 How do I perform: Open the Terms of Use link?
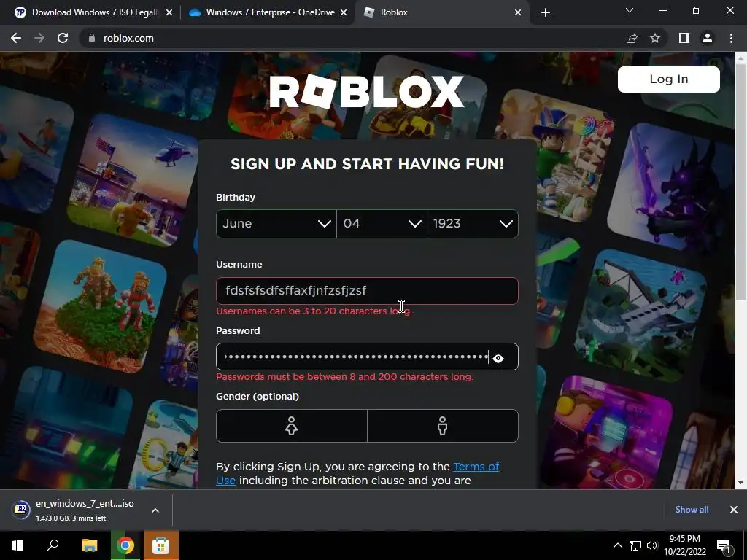[476, 467]
